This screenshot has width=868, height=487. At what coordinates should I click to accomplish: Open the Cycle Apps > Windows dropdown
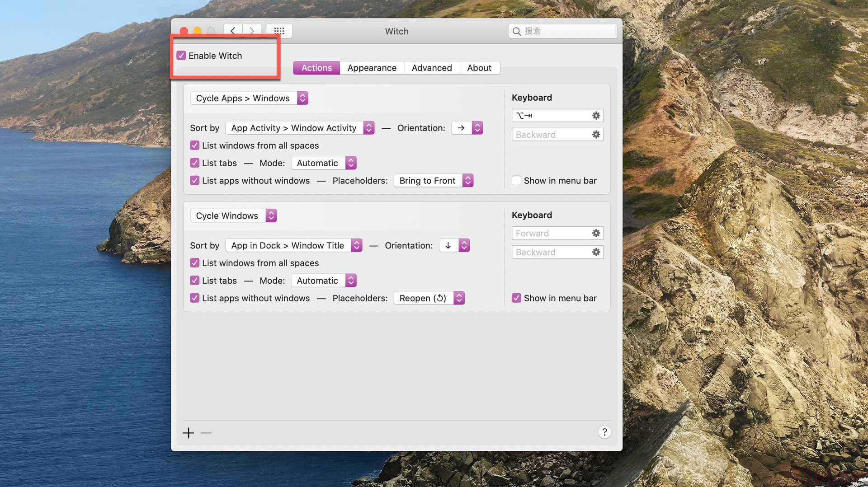249,98
